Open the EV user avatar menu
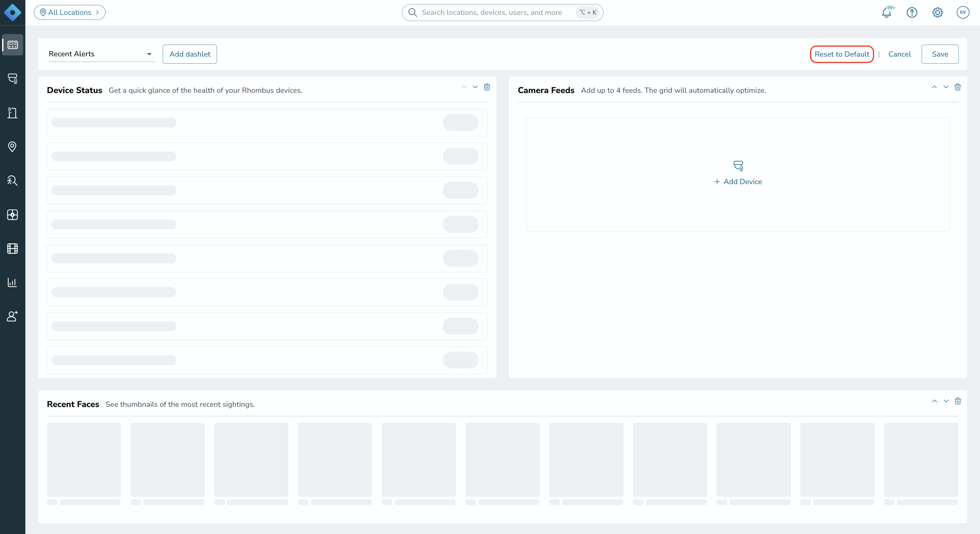 coord(963,13)
